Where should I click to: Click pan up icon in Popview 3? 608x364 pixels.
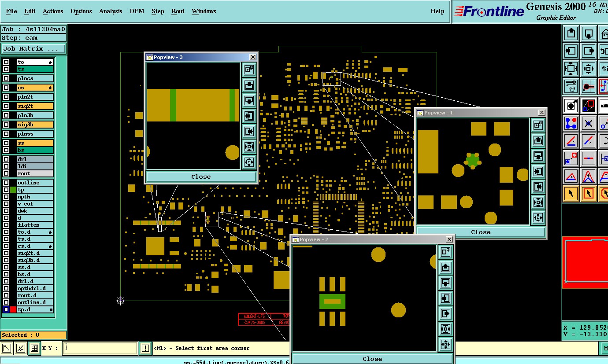pyautogui.click(x=249, y=85)
